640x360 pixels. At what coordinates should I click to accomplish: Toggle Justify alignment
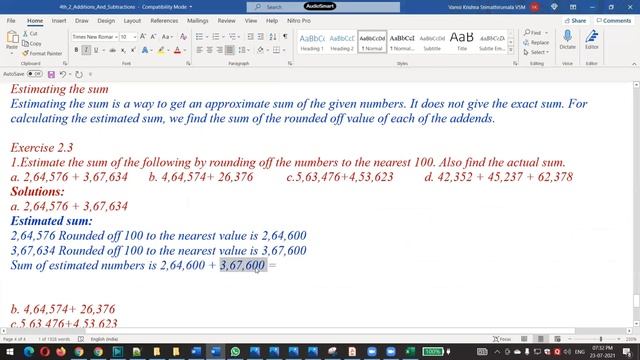pyautogui.click(x=230, y=50)
